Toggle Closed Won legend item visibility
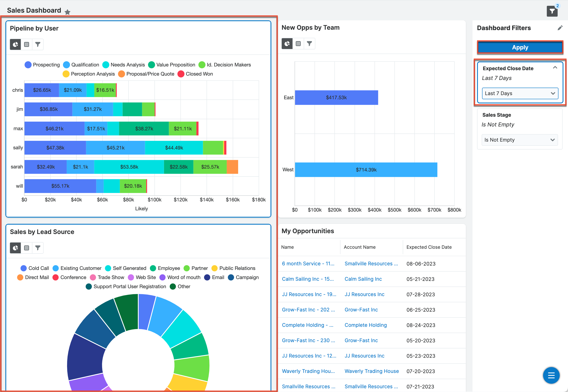Image resolution: width=568 pixels, height=392 pixels. [195, 74]
